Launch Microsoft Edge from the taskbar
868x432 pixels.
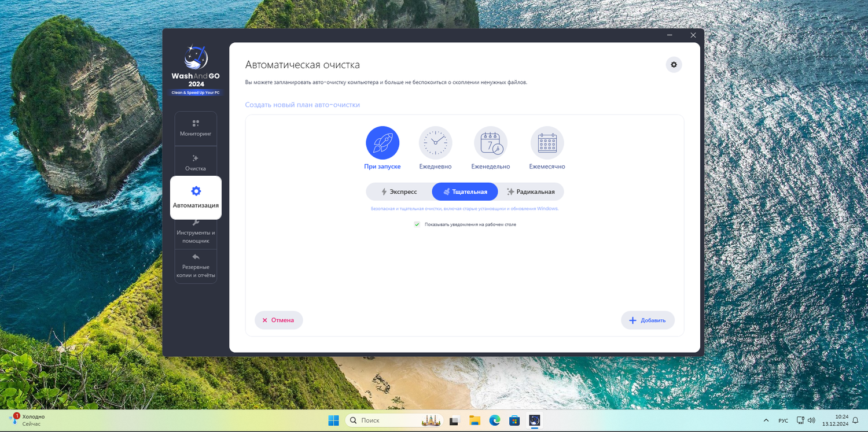[495, 420]
